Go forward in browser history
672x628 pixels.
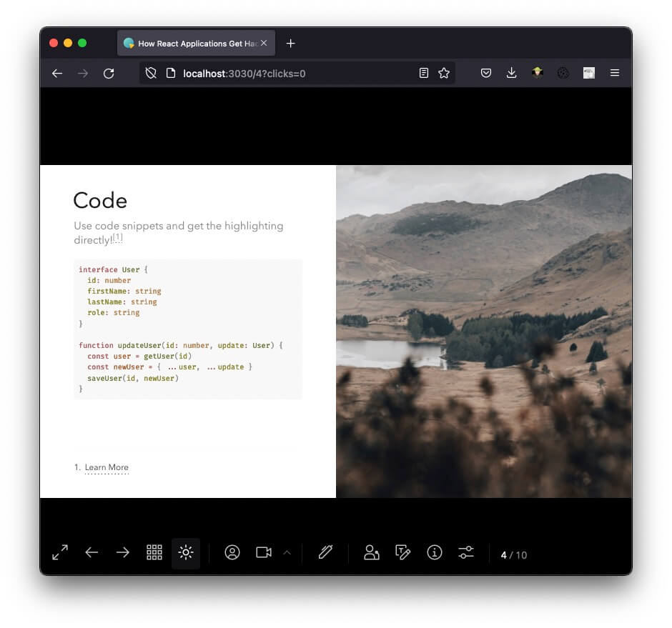[83, 74]
